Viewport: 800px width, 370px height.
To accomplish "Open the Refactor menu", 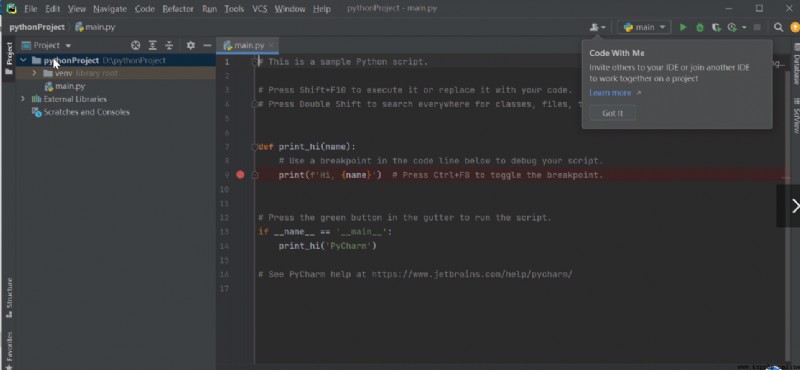I will point(178,9).
